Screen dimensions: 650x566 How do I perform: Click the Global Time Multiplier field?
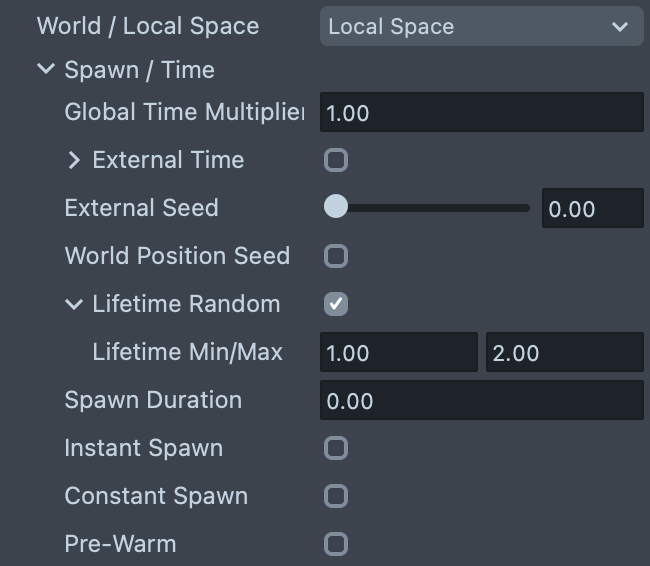(x=481, y=112)
